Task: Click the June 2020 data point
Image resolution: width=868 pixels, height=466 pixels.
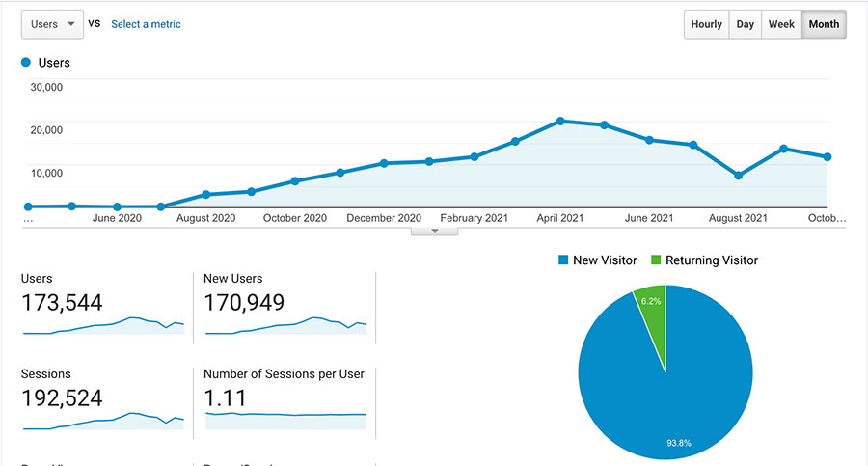Action: [117, 206]
